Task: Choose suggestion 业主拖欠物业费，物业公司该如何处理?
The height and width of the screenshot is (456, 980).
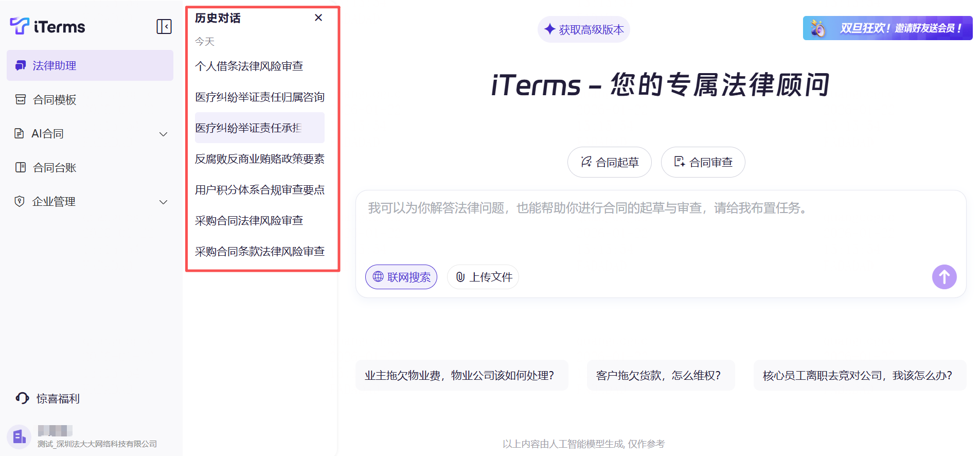Action: 462,375
